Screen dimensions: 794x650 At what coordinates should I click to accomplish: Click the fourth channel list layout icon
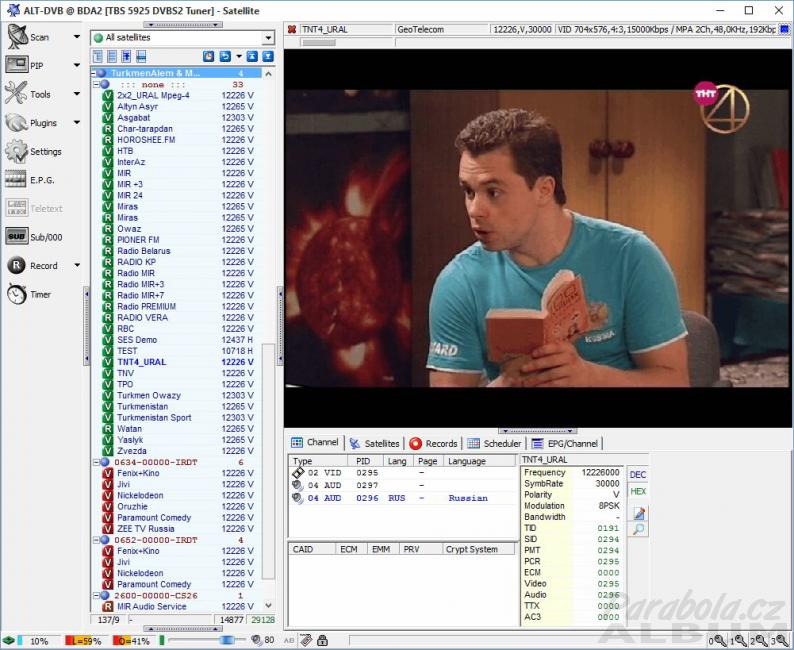coord(141,57)
